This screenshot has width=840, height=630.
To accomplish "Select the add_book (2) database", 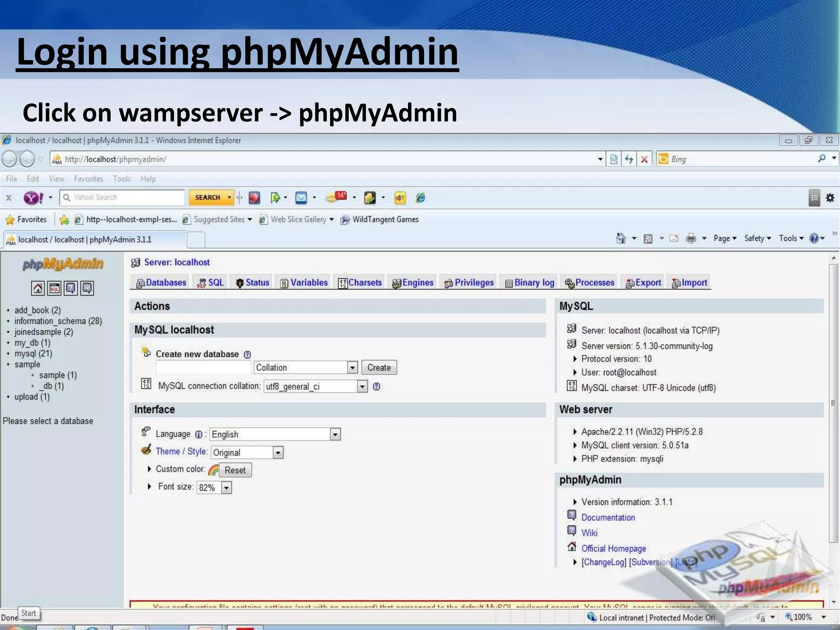I will point(37,310).
